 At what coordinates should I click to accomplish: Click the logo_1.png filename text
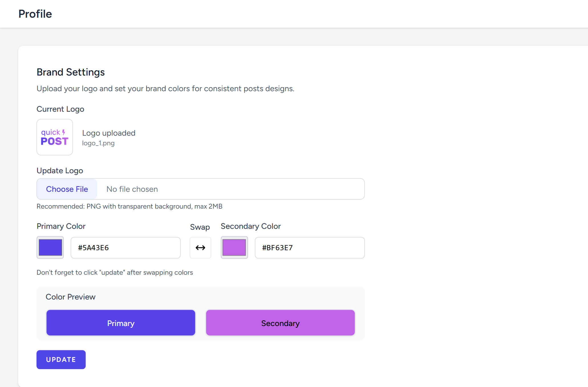tap(98, 143)
